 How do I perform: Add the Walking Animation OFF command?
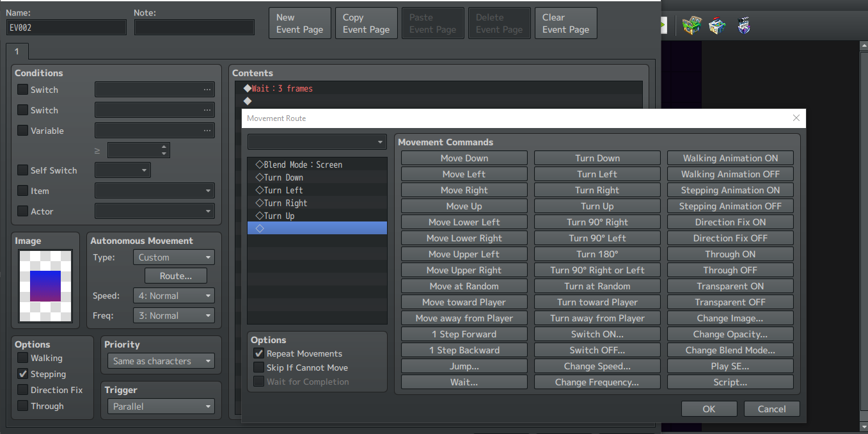(x=730, y=174)
